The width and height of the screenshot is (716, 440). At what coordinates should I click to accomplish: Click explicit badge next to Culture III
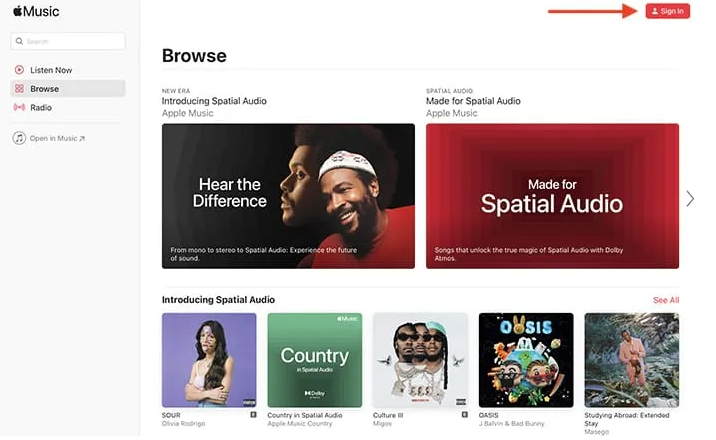pos(464,415)
